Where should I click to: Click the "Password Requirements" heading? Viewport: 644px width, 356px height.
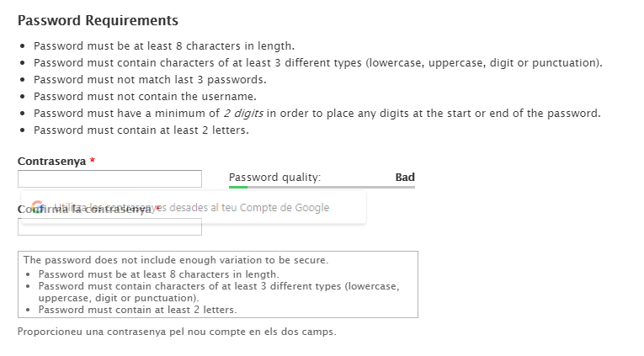[98, 20]
